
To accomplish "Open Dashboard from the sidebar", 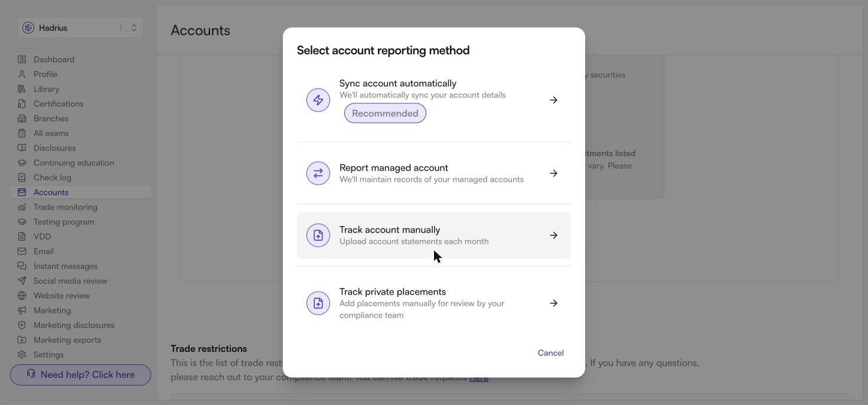I will [80, 59].
